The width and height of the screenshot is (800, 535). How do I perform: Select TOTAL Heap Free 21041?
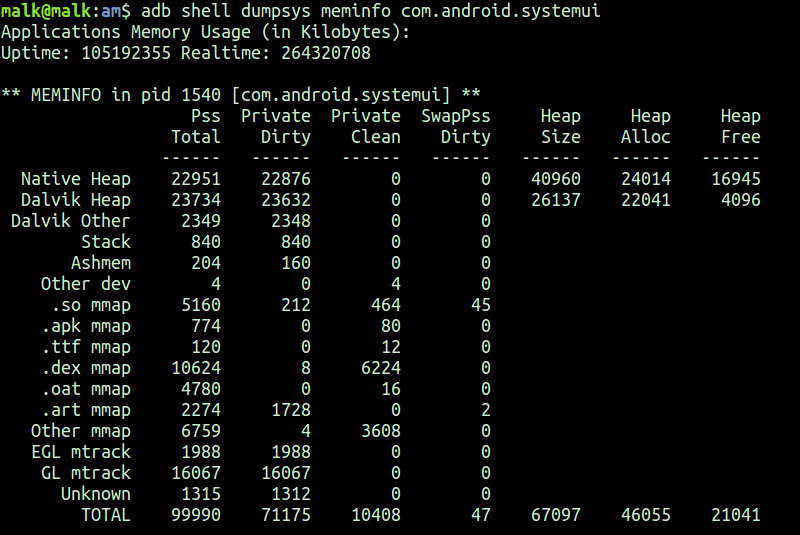click(x=736, y=515)
